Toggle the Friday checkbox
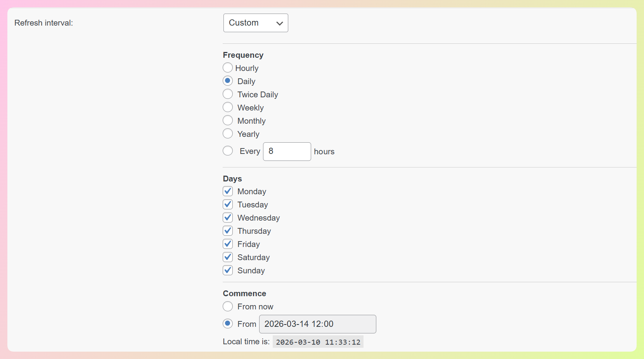The height and width of the screenshot is (359, 644). pyautogui.click(x=228, y=244)
